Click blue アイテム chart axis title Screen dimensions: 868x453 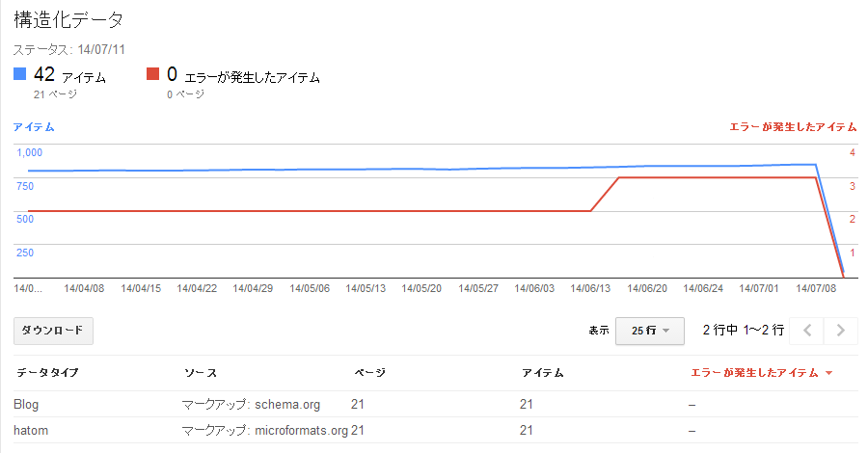point(34,127)
